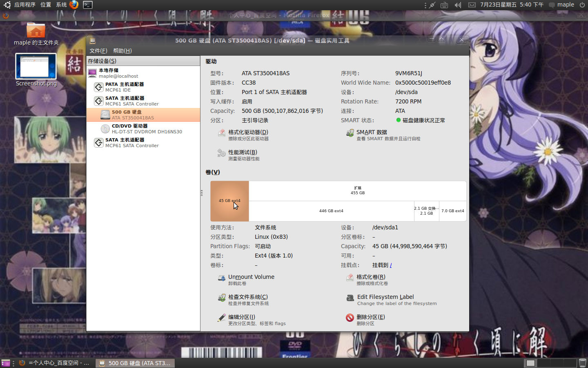Click the partition type Linux (0x83)
588x368 pixels.
pos(272,237)
